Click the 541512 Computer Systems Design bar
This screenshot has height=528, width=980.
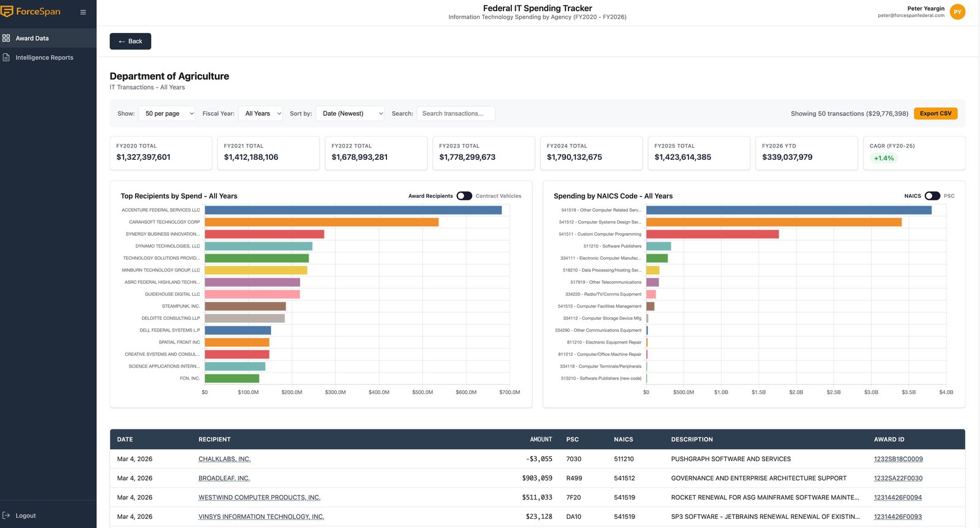coord(774,222)
